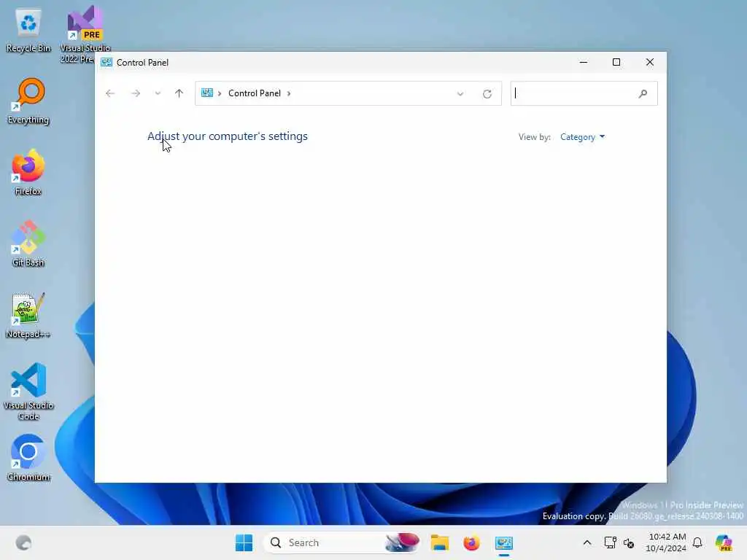Open recent locations dropdown arrow
This screenshot has width=747, height=560.
point(158,93)
